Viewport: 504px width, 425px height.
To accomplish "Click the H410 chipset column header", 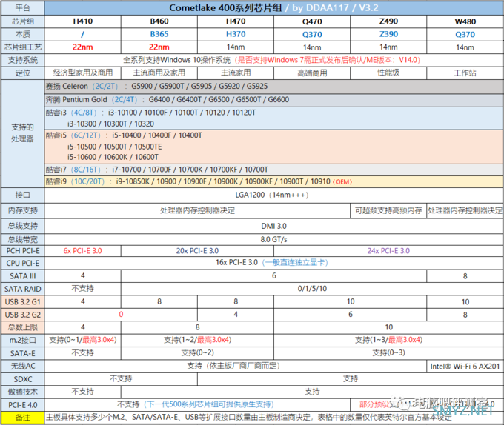I will (82, 21).
